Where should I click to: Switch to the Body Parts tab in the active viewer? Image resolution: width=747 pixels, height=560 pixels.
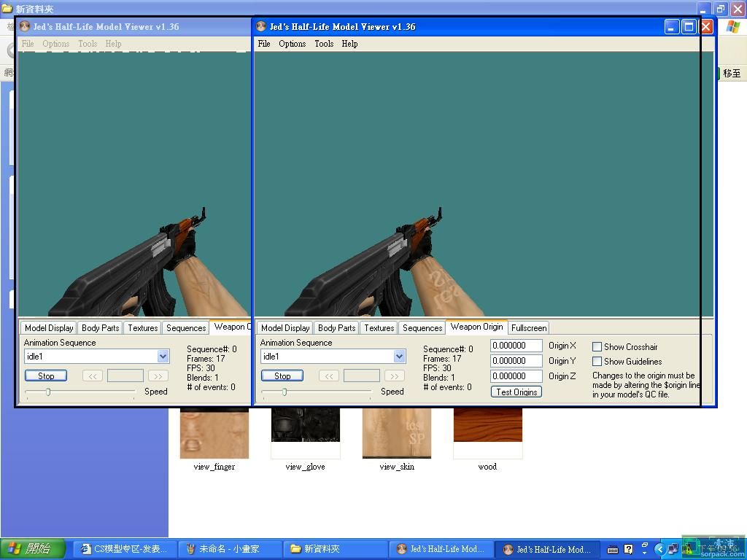point(336,327)
